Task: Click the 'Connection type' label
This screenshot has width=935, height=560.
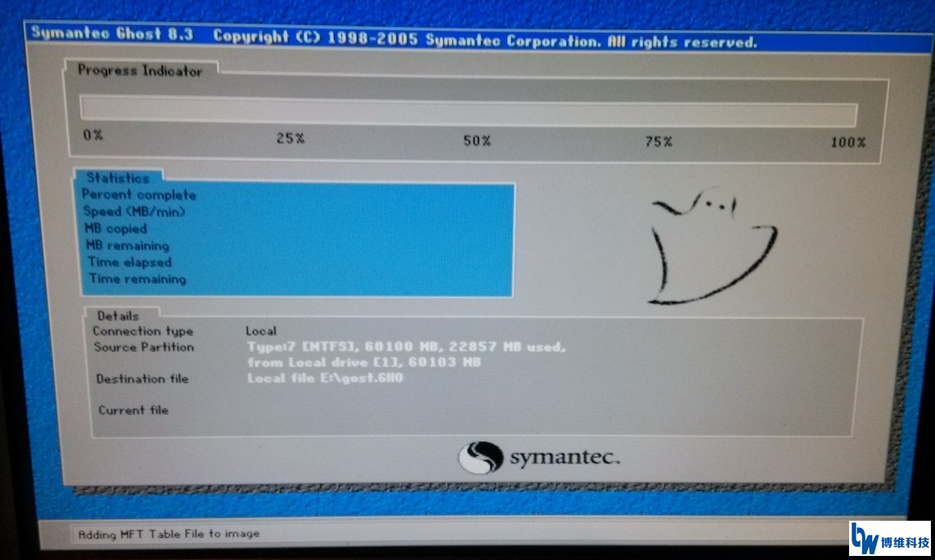Action: tap(143, 331)
